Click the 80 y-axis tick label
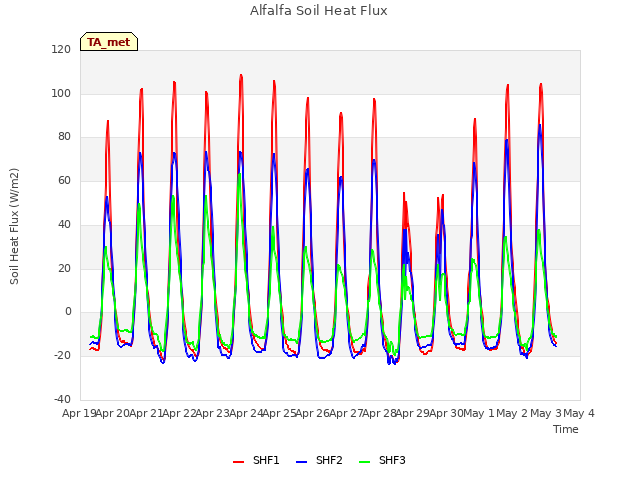Viewport: 640px width, 480px height. (64, 137)
